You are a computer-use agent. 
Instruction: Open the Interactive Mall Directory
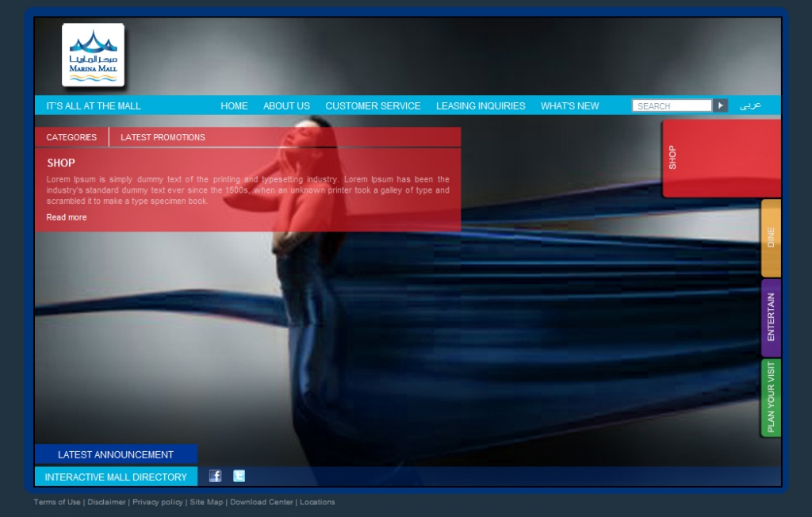click(116, 477)
